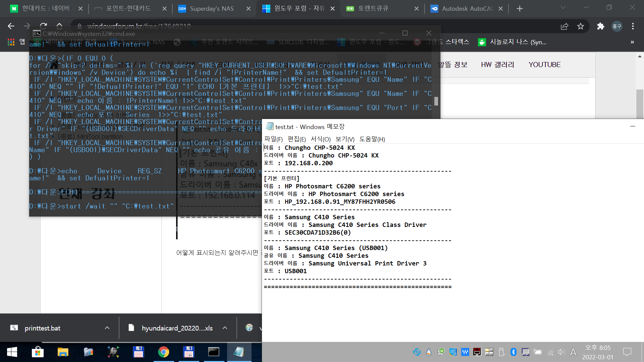Click the 'Samsung C410 Series Class Driver' line
This screenshot has width=644, height=362.
tap(345, 225)
